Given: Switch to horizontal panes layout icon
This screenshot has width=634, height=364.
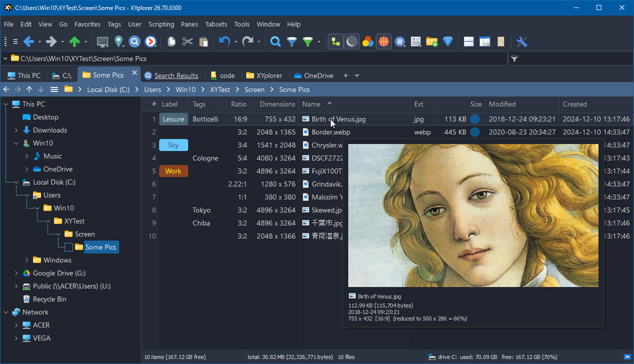Looking at the screenshot, I should point(468,41).
